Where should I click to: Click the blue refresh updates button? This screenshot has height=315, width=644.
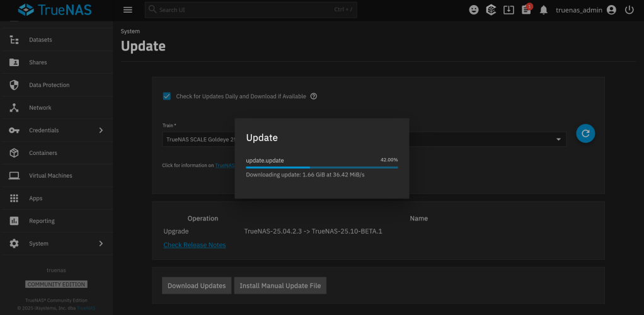[x=585, y=133]
